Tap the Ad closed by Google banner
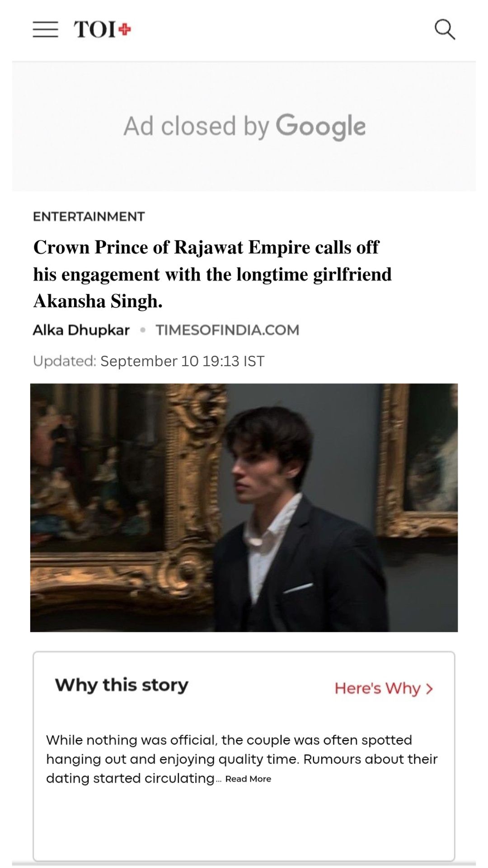Image resolution: width=488 pixels, height=868 pixels. (x=244, y=126)
